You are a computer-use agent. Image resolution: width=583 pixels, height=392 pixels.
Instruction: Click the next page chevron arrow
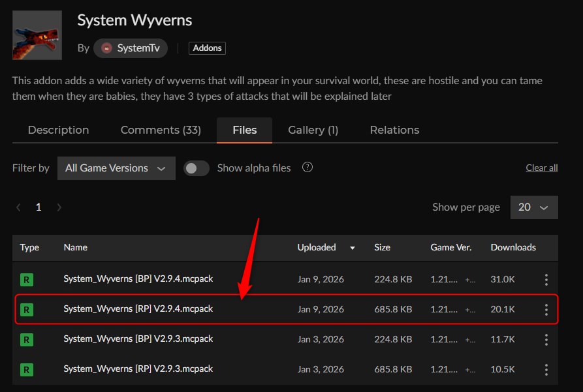59,207
